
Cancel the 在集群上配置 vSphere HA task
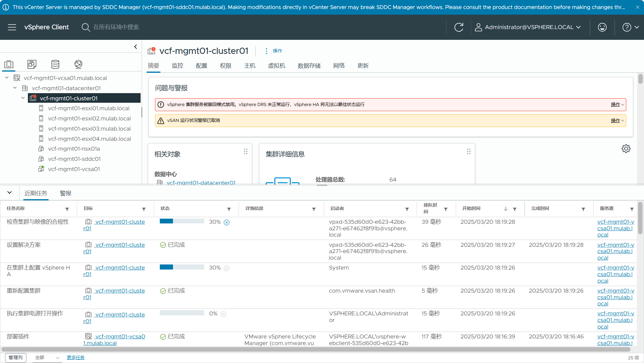coord(227,268)
